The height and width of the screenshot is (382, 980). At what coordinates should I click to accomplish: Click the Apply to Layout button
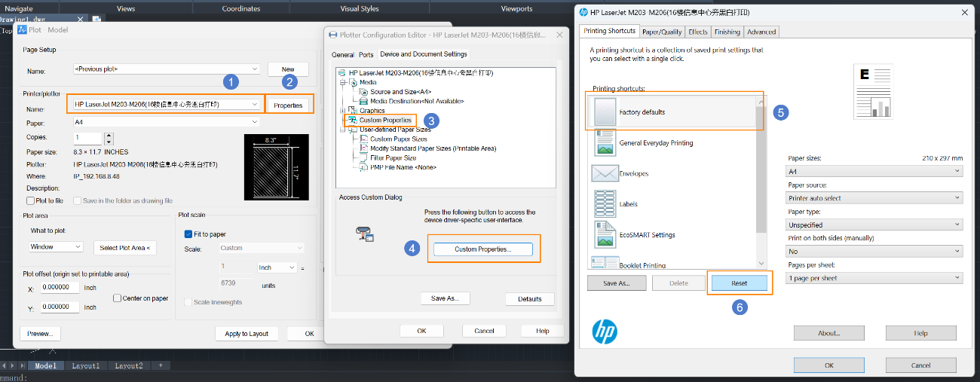click(x=247, y=334)
